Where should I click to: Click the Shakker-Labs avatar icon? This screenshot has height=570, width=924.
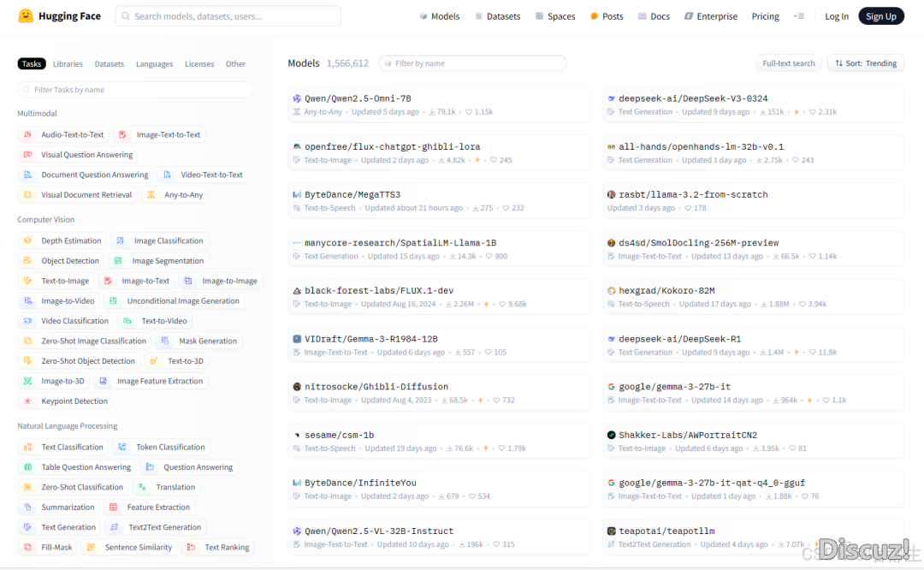coord(611,435)
